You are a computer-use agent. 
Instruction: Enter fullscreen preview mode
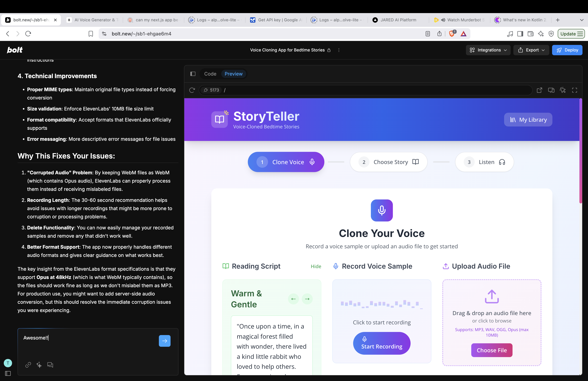[575, 90]
